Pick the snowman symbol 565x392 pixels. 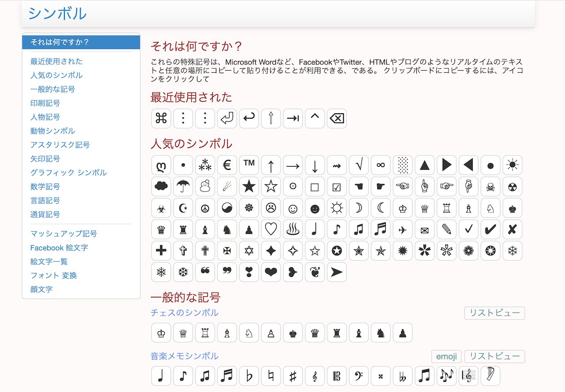coord(205,187)
